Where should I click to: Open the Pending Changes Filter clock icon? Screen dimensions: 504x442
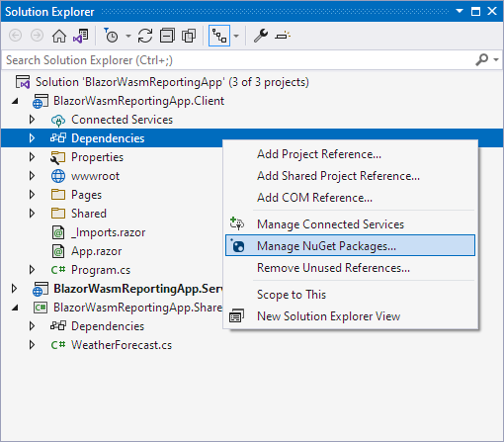coord(111,36)
